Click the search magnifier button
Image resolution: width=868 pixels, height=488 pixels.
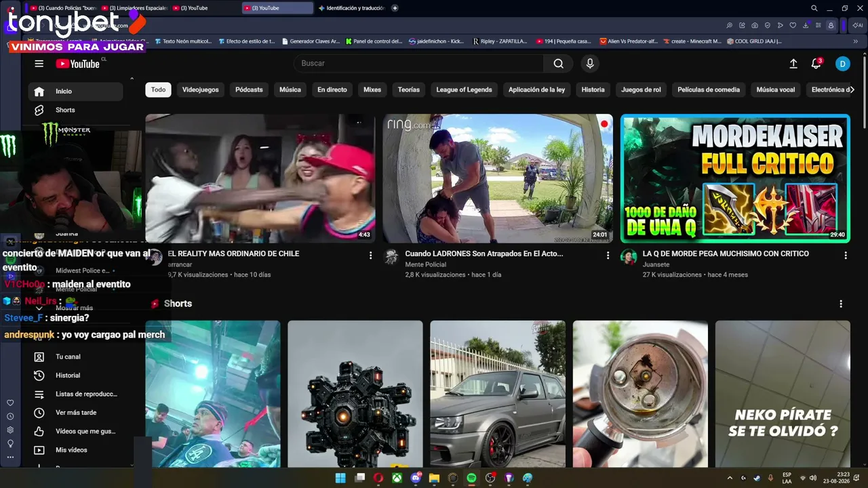point(558,63)
